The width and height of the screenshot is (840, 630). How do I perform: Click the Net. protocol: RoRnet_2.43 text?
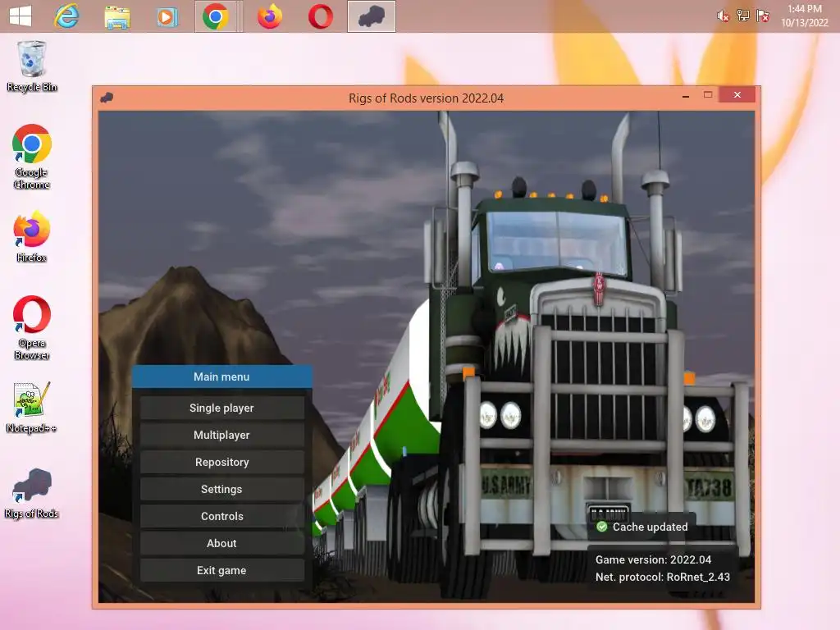click(663, 577)
